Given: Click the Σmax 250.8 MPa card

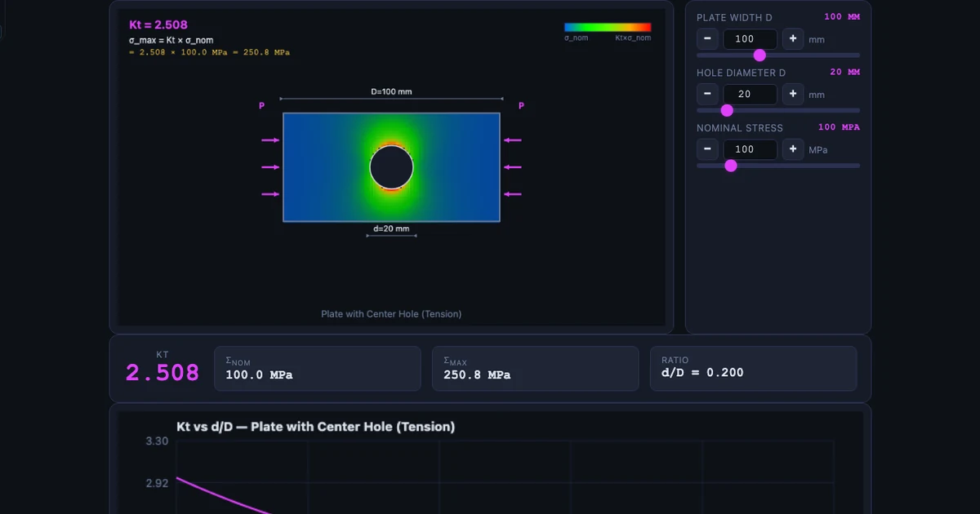Looking at the screenshot, I should click(x=536, y=369).
